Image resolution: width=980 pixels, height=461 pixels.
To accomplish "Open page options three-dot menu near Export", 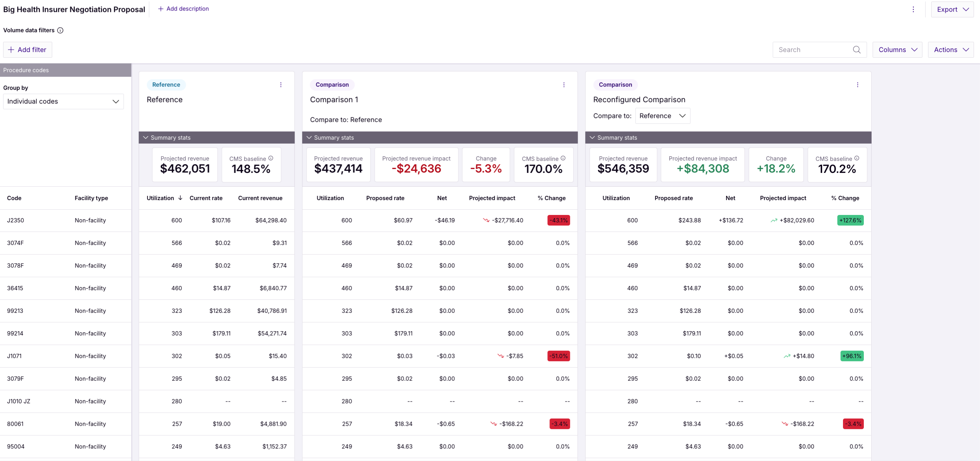I will 913,9.
